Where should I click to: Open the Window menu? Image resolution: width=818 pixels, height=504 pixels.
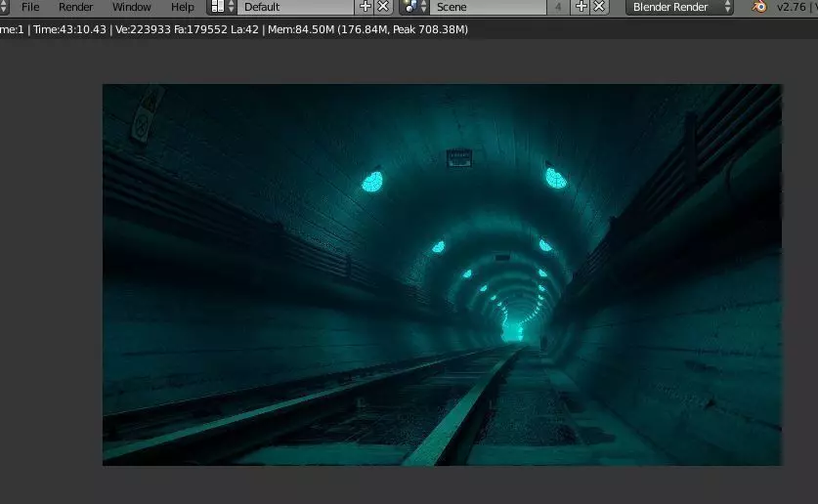132,7
